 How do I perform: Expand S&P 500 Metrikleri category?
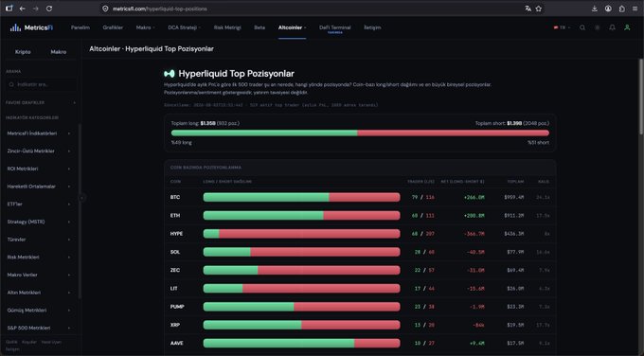click(x=39, y=328)
